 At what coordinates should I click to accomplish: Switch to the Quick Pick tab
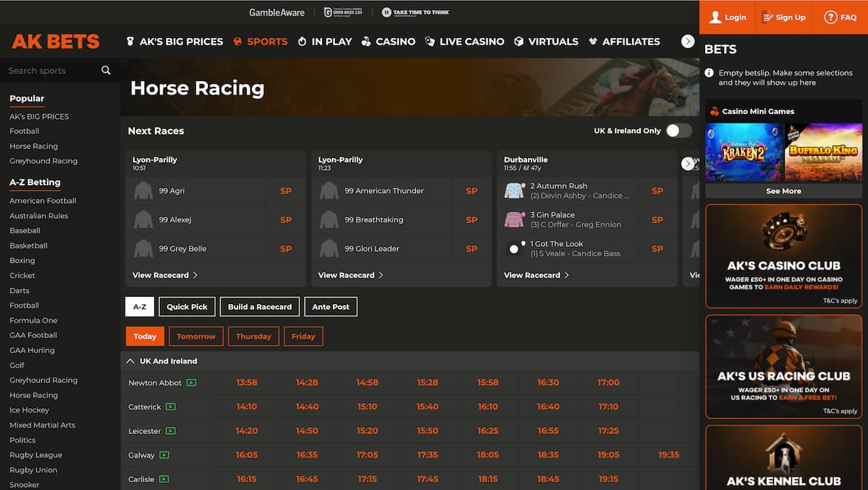pyautogui.click(x=187, y=306)
